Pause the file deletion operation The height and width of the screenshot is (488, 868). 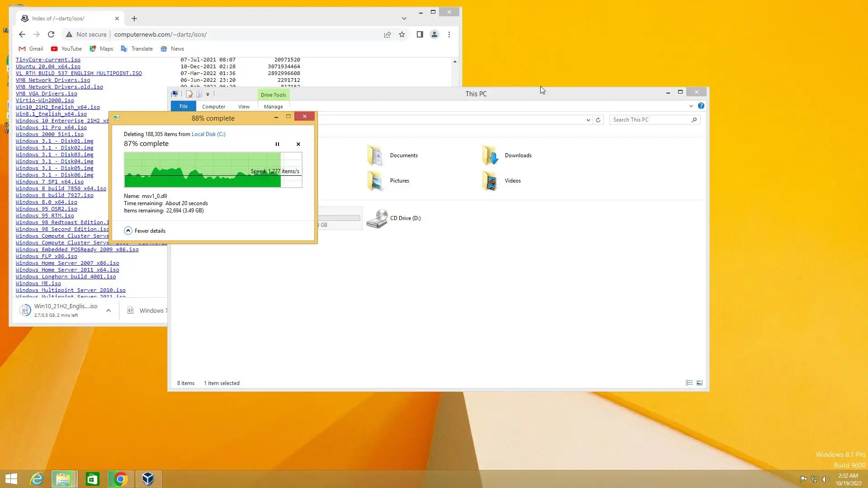coord(277,144)
